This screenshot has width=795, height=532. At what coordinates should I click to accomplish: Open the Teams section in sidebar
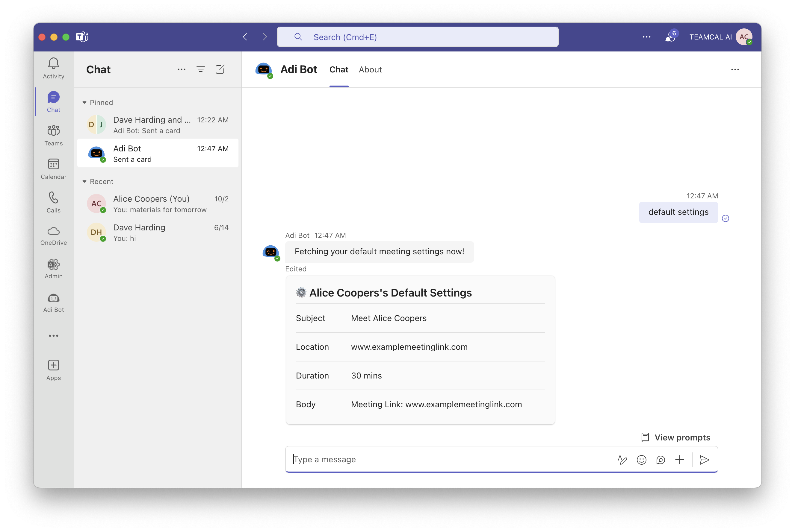[53, 135]
